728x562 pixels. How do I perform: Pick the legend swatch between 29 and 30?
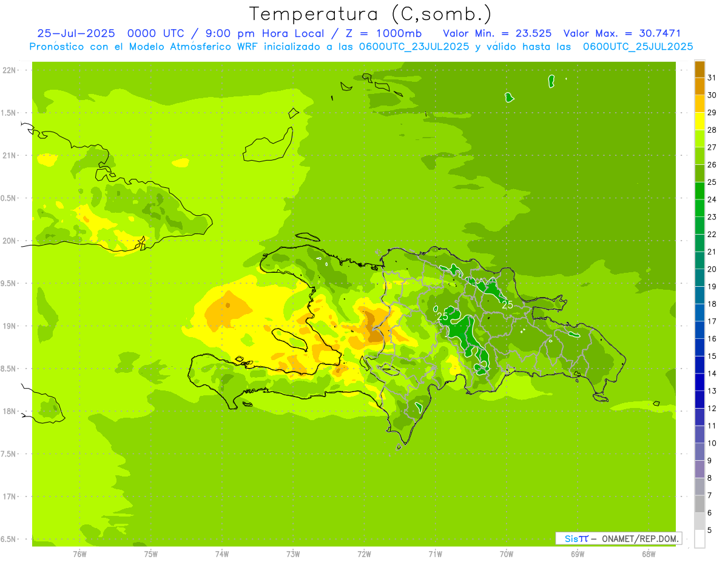pyautogui.click(x=699, y=104)
